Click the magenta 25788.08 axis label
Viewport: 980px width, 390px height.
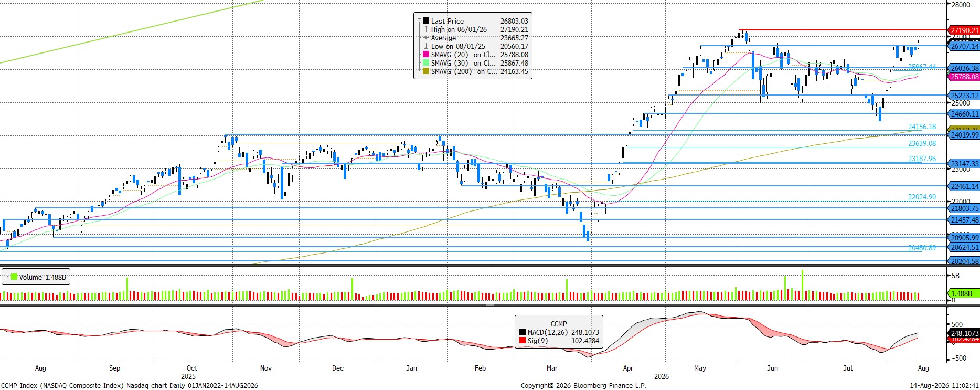pos(964,77)
